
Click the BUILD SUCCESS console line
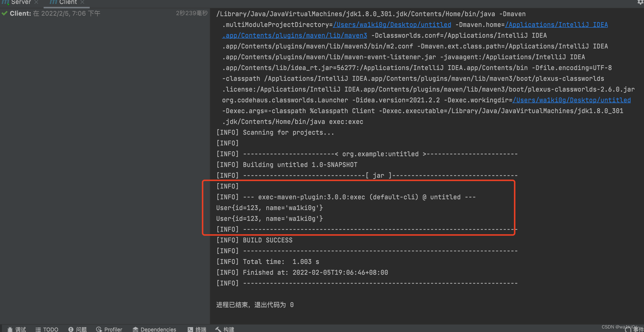coord(254,240)
